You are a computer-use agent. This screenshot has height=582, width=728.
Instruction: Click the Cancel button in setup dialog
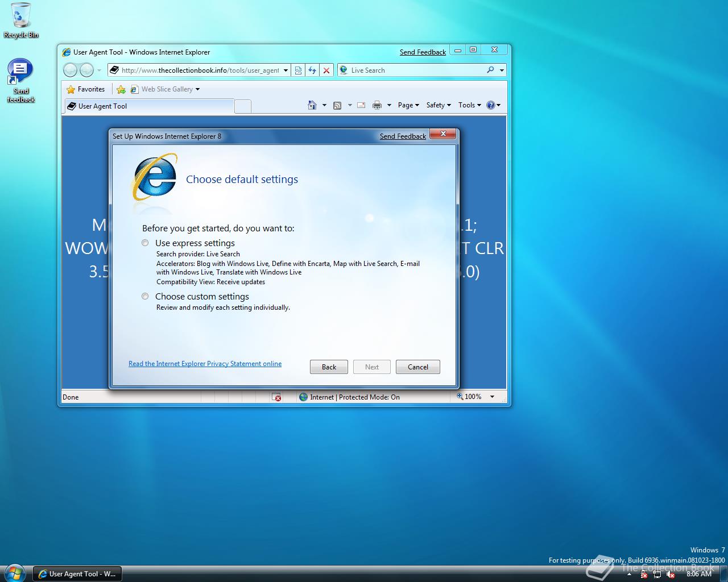coord(417,367)
